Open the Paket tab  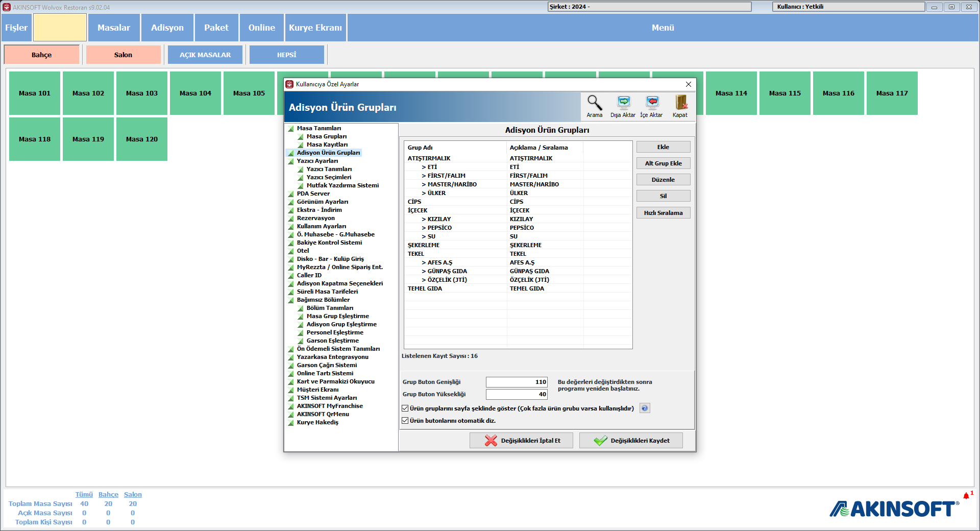(x=216, y=28)
